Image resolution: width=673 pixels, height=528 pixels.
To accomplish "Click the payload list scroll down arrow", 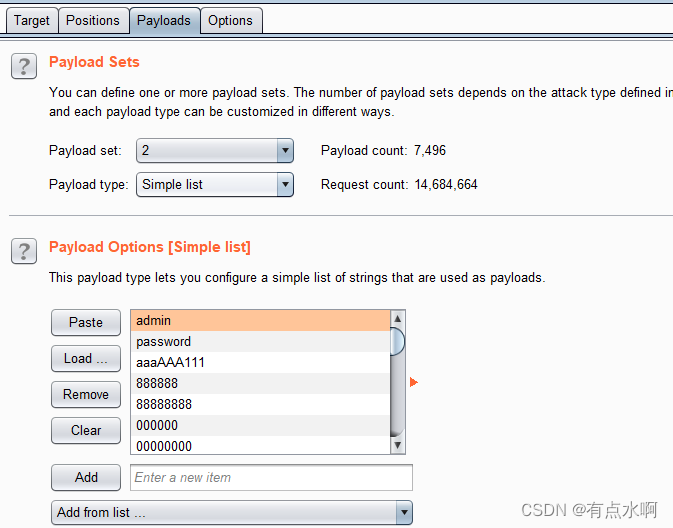I will 397,446.
